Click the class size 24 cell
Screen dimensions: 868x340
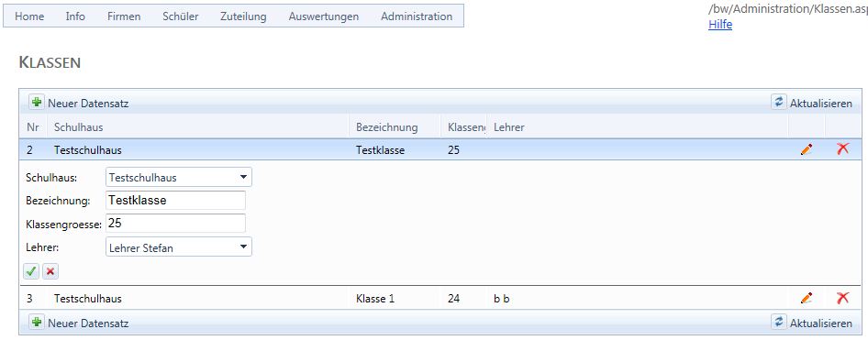point(453,299)
